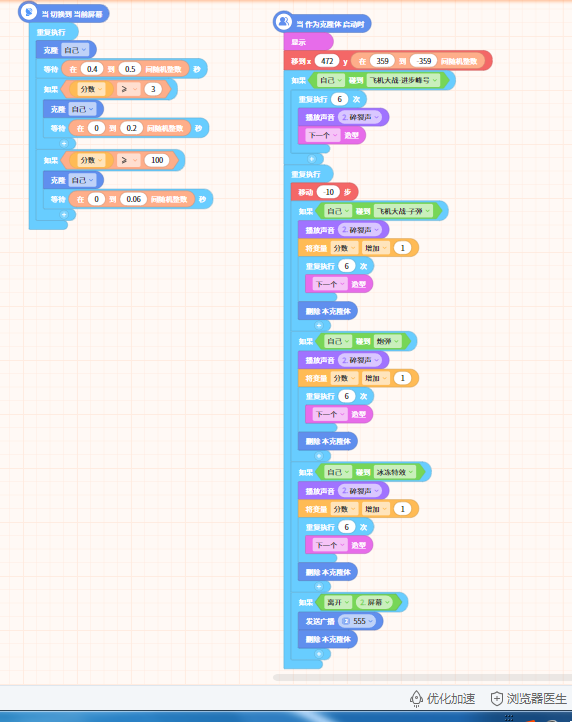Click plus icon under score ≥ 3 block
Viewport: 572px width, 722px height.
click(x=64, y=143)
